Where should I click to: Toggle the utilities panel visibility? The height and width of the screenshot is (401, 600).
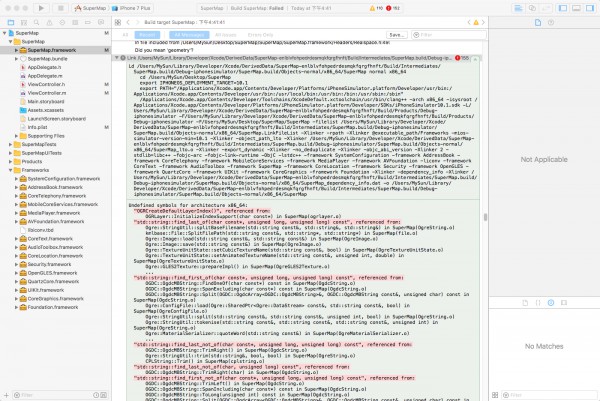[x=590, y=8]
